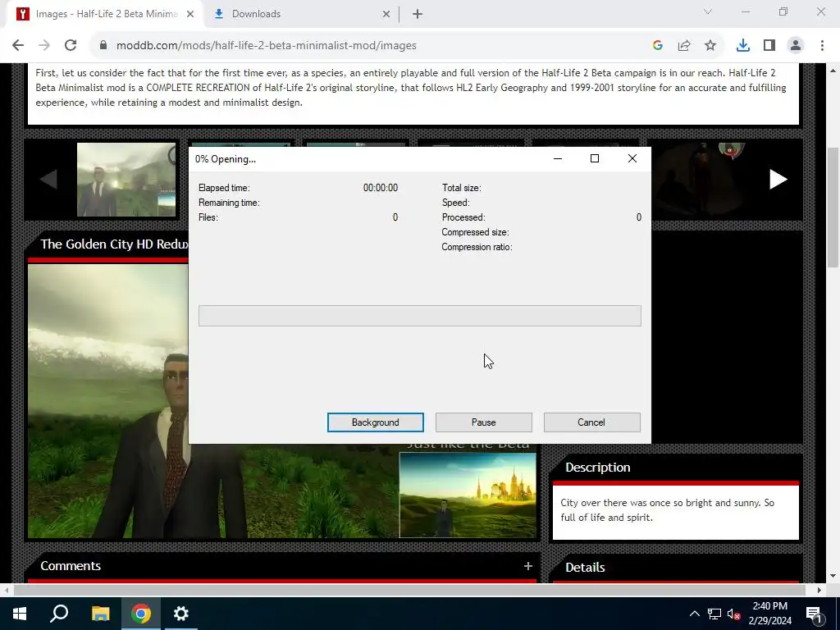
Task: Show hidden system tray icons
Action: point(694,614)
